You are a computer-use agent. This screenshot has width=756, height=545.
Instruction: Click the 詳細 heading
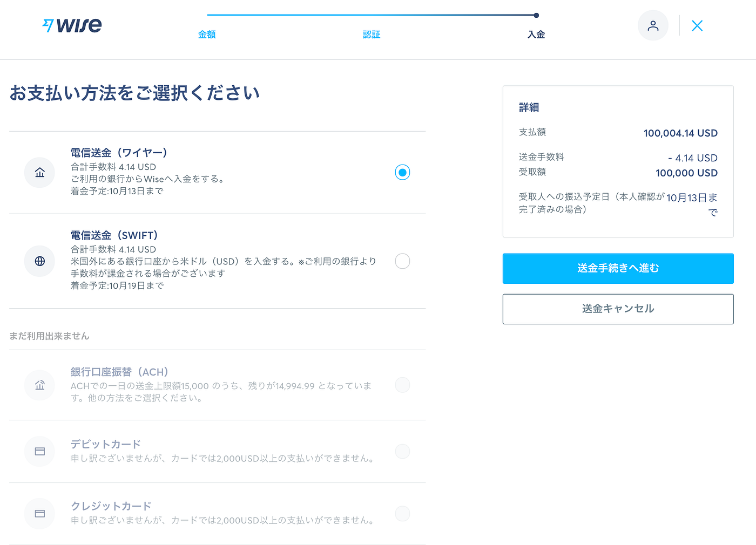pyautogui.click(x=529, y=107)
